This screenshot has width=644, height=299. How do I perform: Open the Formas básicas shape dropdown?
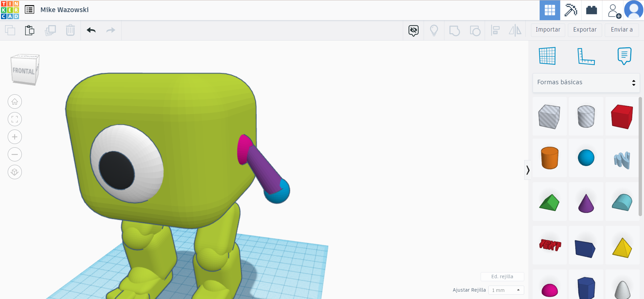pos(586,83)
